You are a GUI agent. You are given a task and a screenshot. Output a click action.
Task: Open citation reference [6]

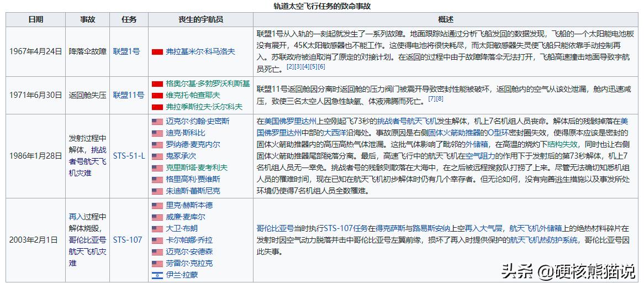[x=321, y=66]
